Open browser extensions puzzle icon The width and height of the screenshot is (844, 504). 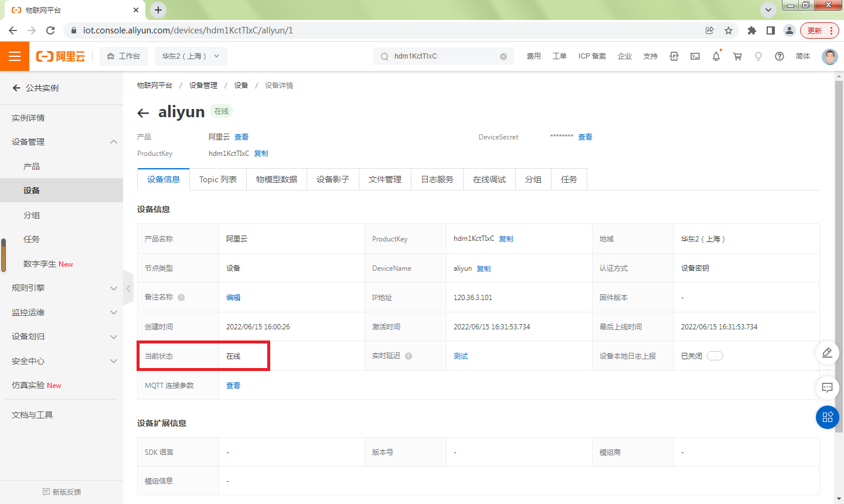(x=752, y=30)
